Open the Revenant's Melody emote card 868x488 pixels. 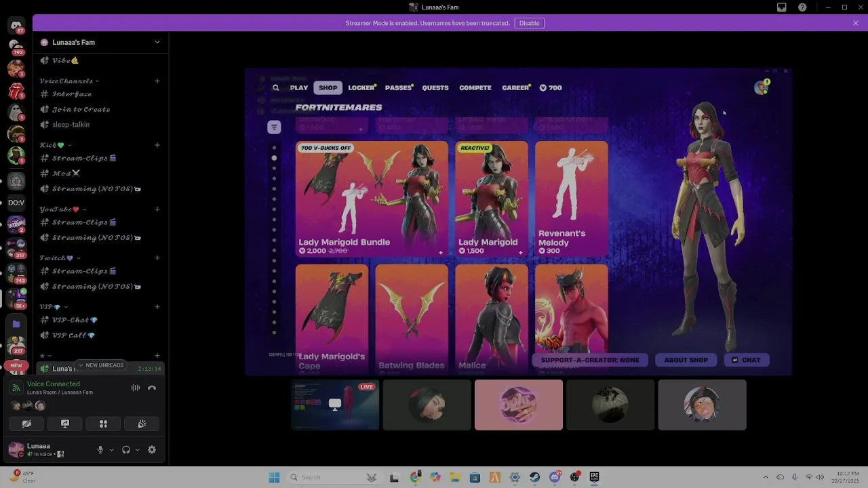coord(572,199)
